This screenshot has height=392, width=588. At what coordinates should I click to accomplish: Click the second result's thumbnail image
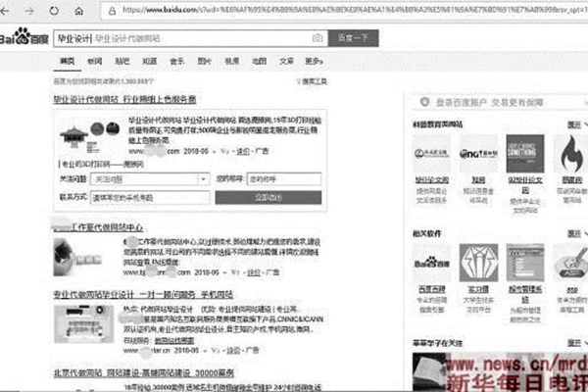(x=78, y=257)
